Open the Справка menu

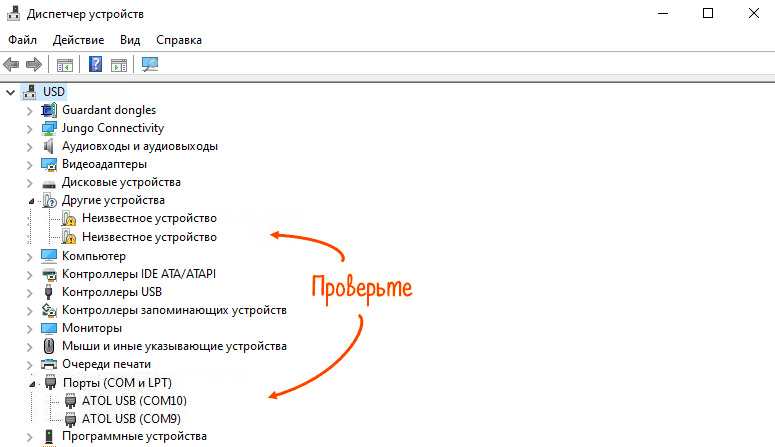[x=179, y=40]
